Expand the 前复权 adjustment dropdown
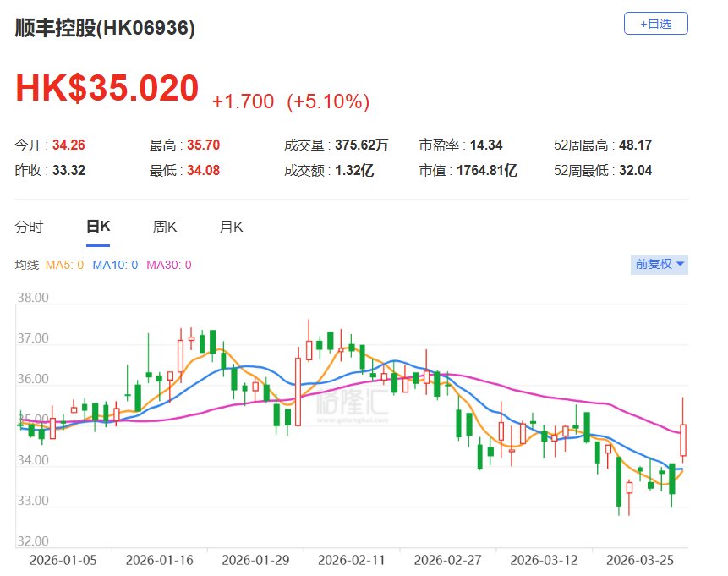Screen dimensions: 728x576 pos(660,265)
